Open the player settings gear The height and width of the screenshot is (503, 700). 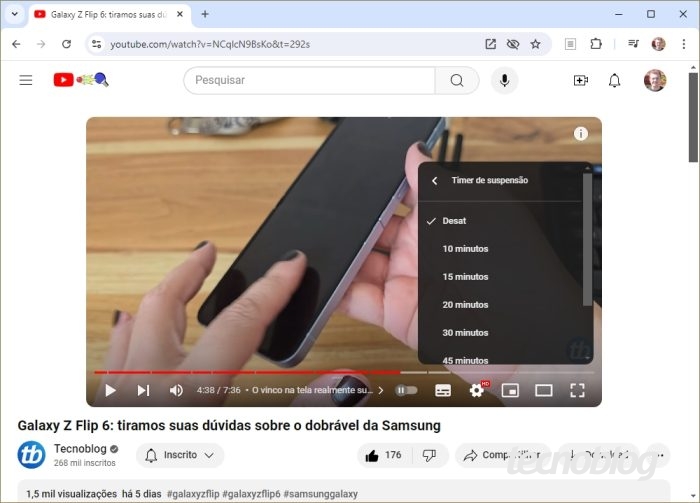click(x=477, y=391)
